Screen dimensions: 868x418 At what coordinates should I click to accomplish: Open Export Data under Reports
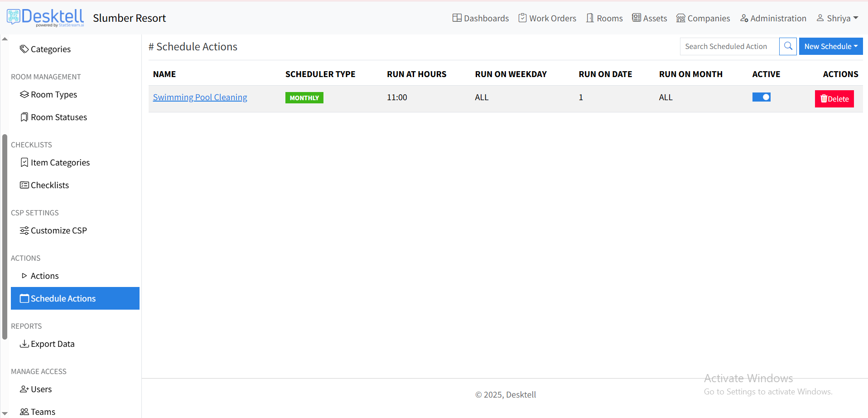[x=52, y=344]
